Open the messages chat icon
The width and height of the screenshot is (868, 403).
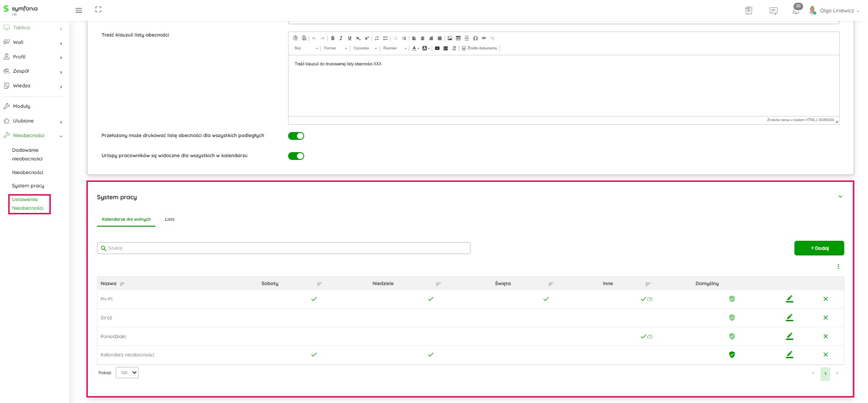click(773, 11)
